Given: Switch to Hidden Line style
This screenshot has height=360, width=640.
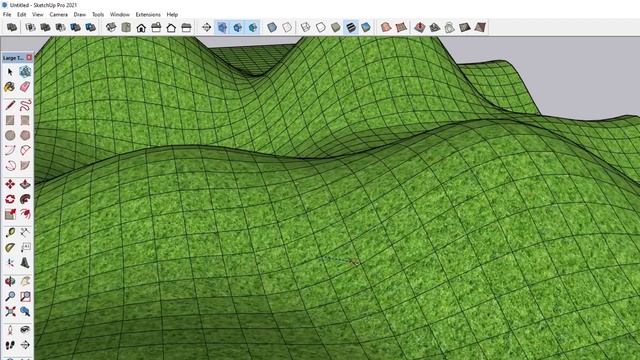Looking at the screenshot, I should click(x=320, y=27).
